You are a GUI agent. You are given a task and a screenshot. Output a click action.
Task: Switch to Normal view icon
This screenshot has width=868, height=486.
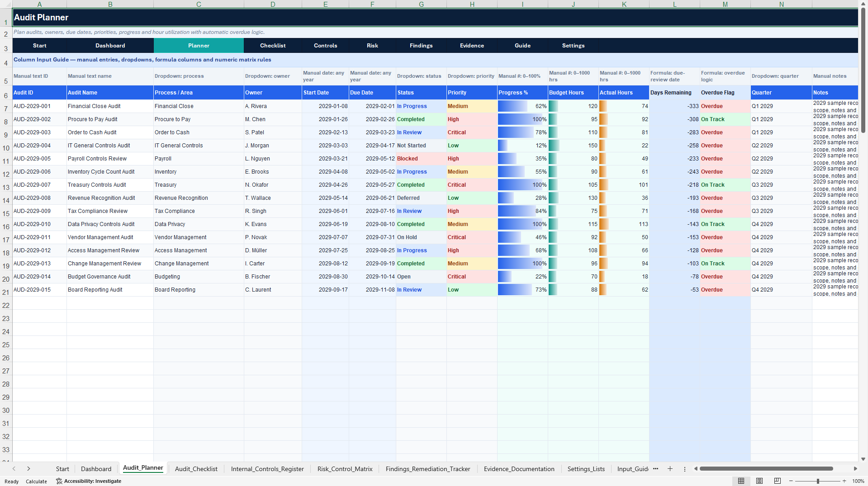pyautogui.click(x=741, y=481)
